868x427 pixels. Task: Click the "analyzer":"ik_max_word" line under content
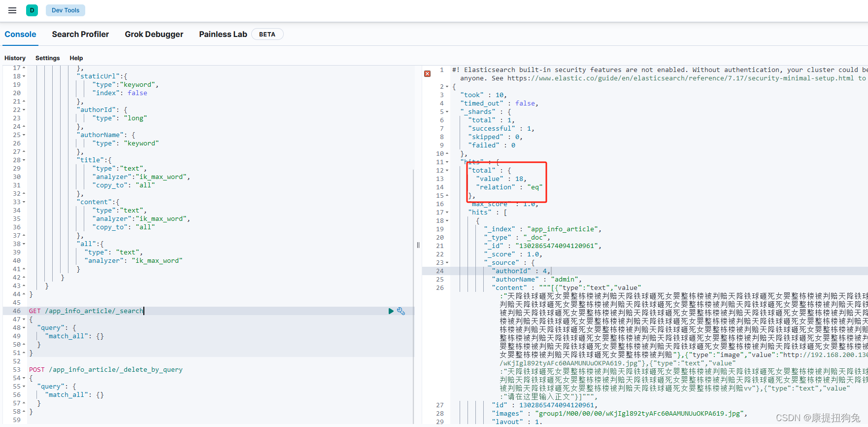pyautogui.click(x=141, y=219)
